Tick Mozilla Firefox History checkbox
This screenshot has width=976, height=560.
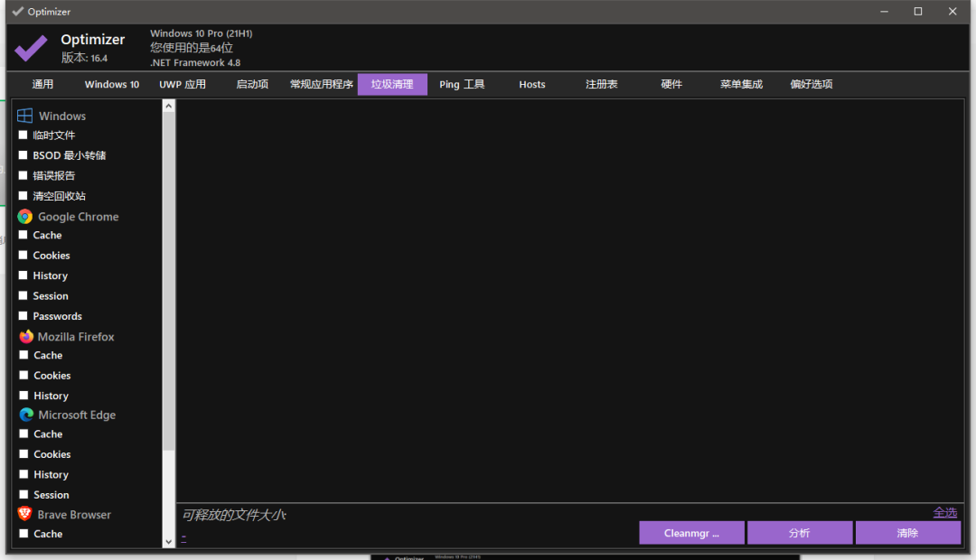pyautogui.click(x=23, y=395)
